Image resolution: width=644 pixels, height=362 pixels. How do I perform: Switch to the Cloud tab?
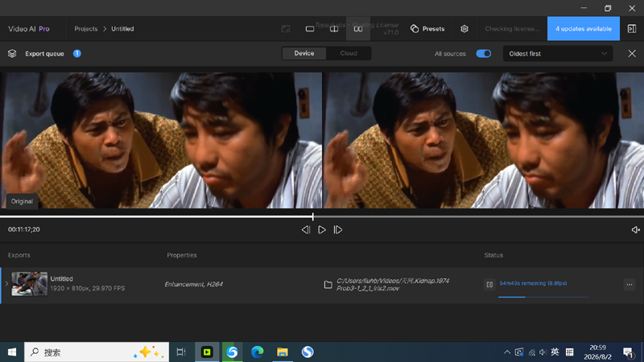[x=349, y=53]
